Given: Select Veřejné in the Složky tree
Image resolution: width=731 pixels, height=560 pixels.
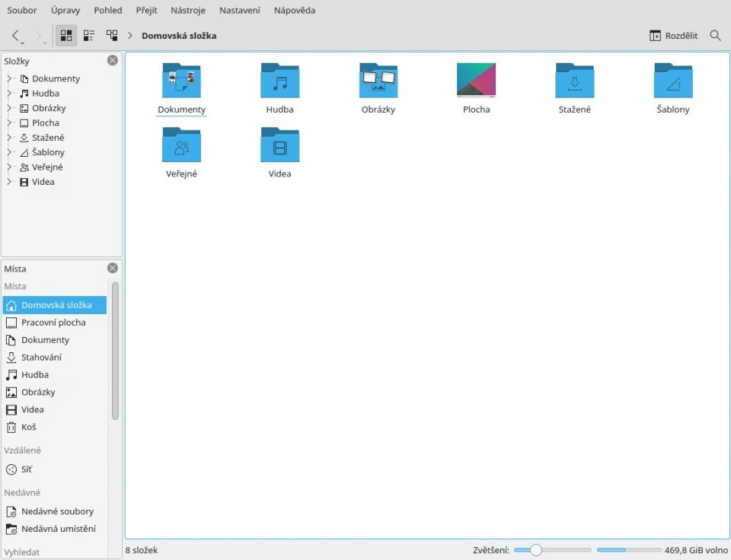Looking at the screenshot, I should [41, 167].
